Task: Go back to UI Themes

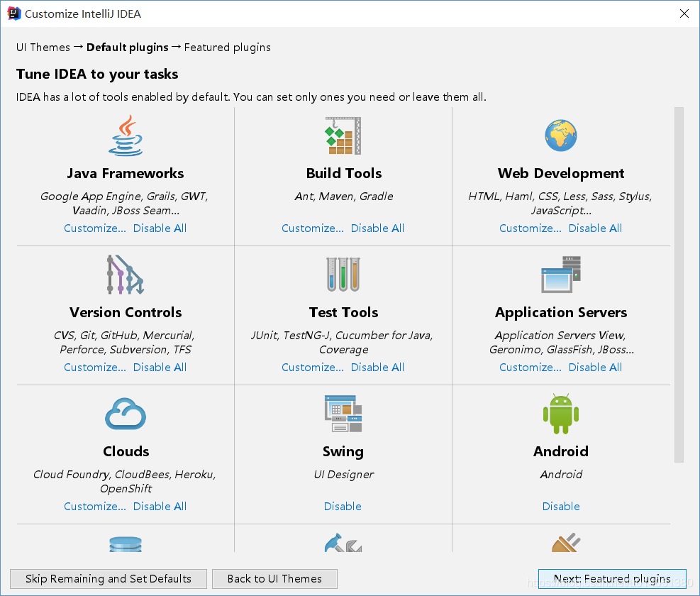Action: pyautogui.click(x=274, y=579)
